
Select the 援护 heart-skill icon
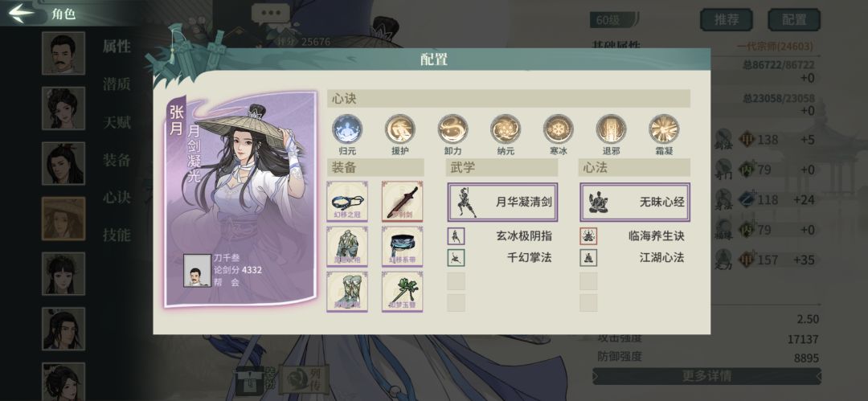pyautogui.click(x=399, y=129)
